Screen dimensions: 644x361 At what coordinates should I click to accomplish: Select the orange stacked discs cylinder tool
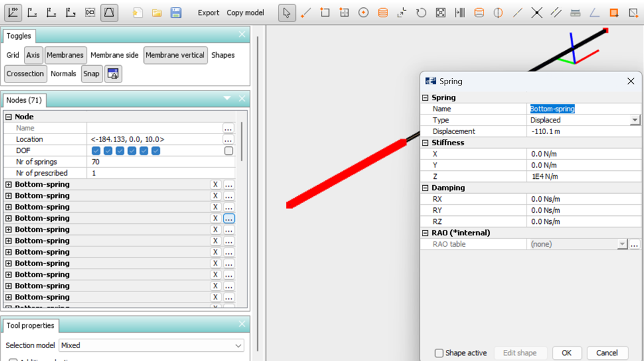point(383,13)
